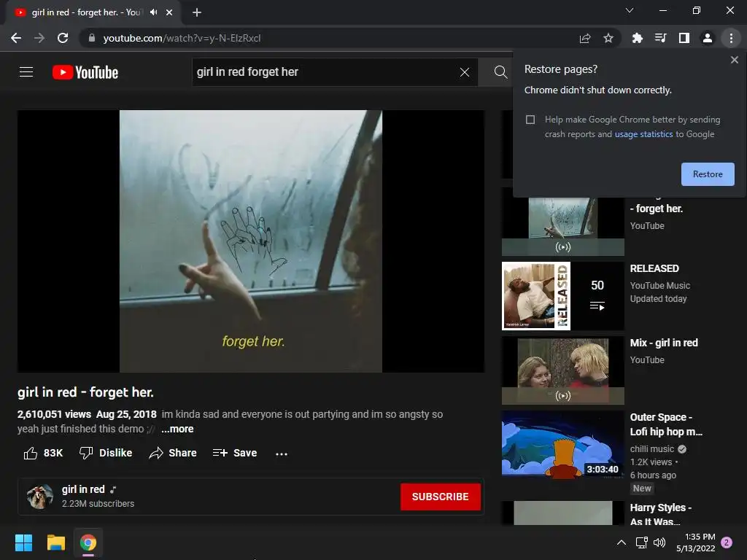Open the Extensions puzzle icon
The image size is (747, 560).
click(637, 38)
